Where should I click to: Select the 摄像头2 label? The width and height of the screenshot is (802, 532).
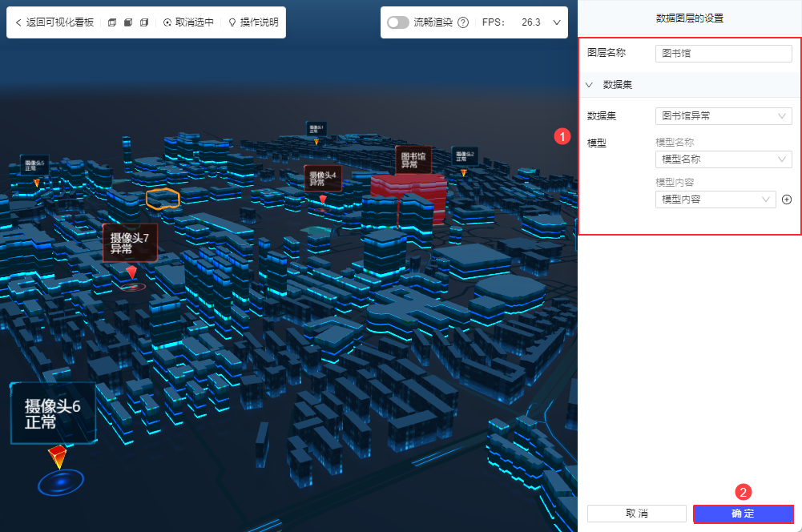(465, 156)
